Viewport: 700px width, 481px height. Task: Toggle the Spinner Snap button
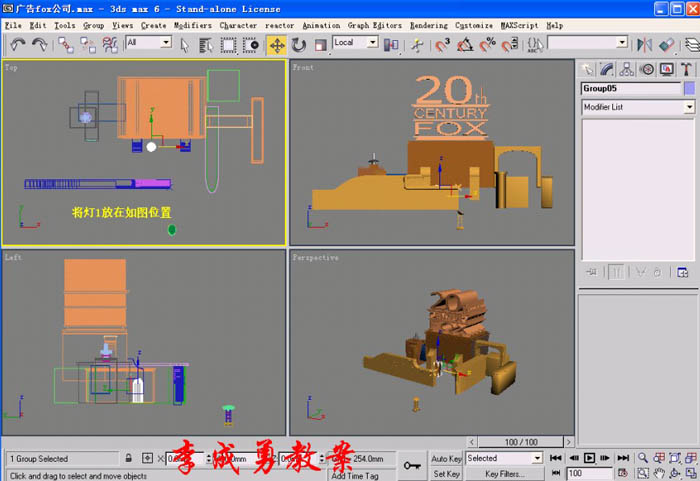(509, 45)
